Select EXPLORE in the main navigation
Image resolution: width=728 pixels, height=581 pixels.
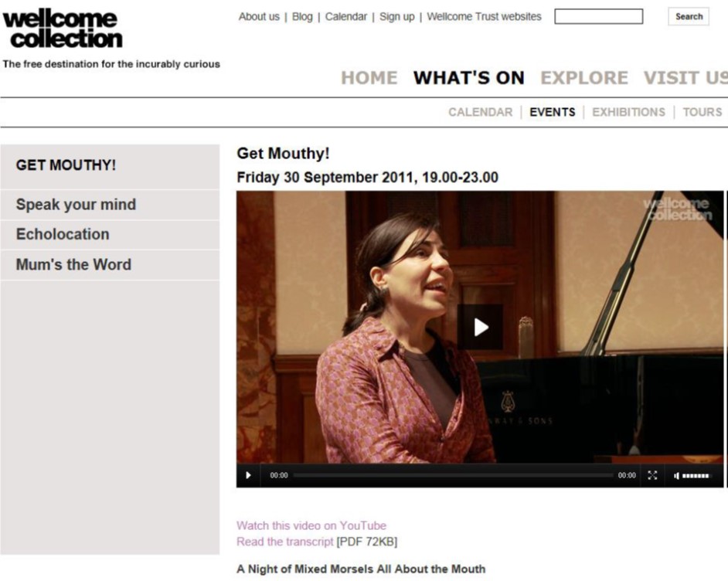click(x=584, y=77)
